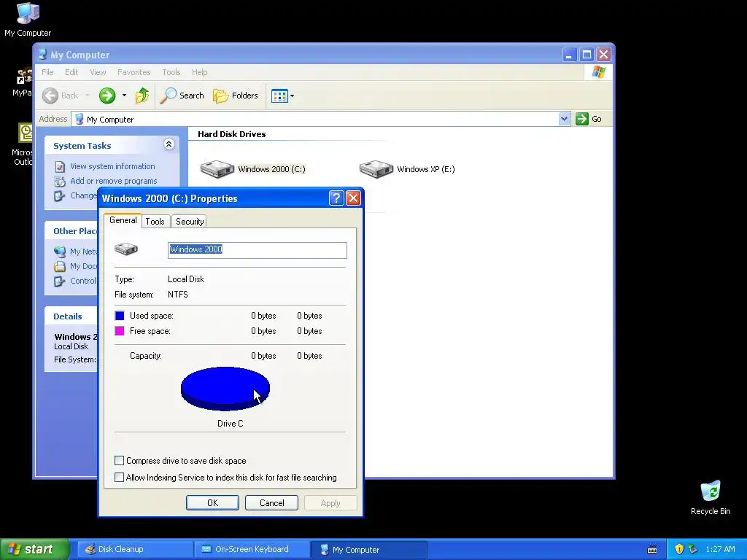Viewport: 747px width, 560px height.
Task: Open My Computer desktop icon
Action: (x=28, y=20)
